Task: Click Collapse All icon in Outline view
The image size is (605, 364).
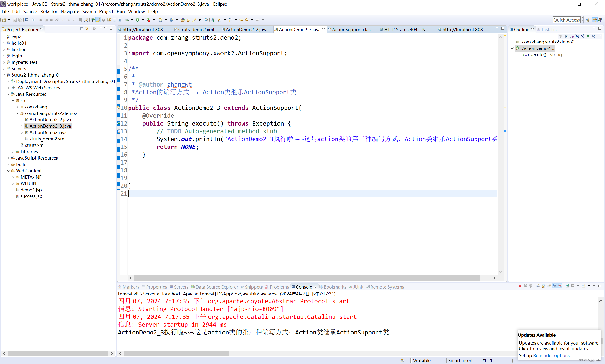Action: click(566, 36)
